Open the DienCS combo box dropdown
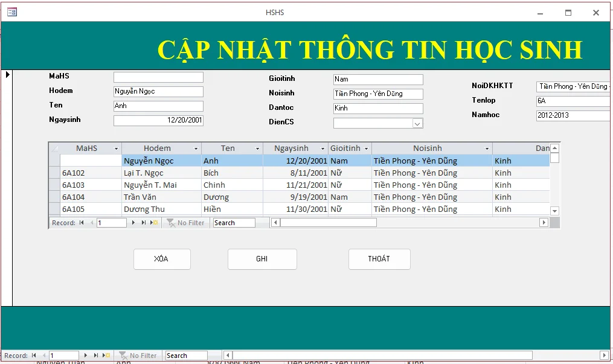Image resolution: width=613 pixels, height=364 pixels. click(x=417, y=123)
